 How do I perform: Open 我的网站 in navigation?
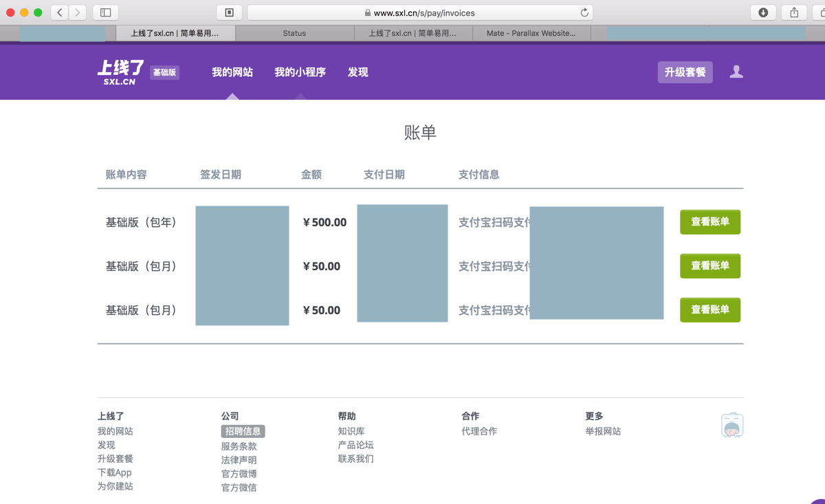click(x=232, y=72)
